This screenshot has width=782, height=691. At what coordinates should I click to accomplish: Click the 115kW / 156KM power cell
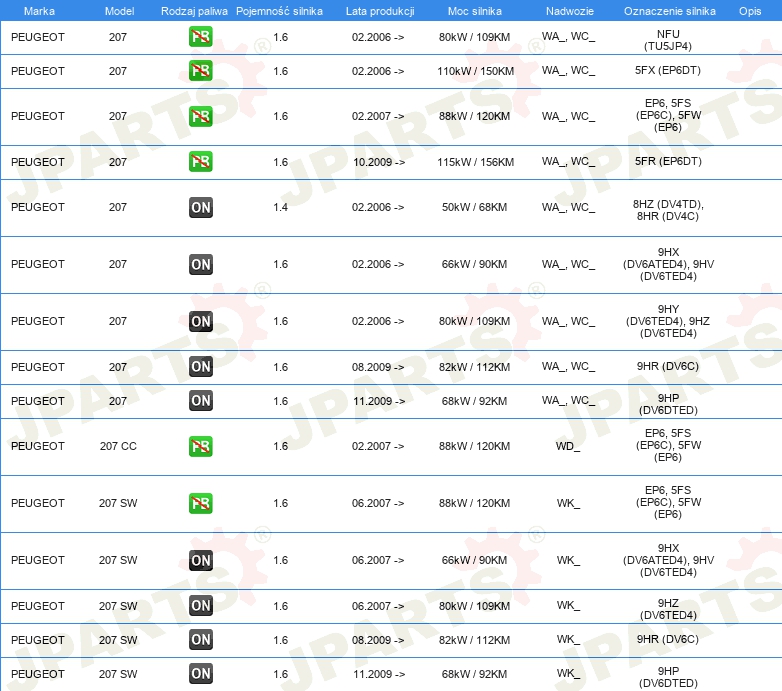(476, 162)
